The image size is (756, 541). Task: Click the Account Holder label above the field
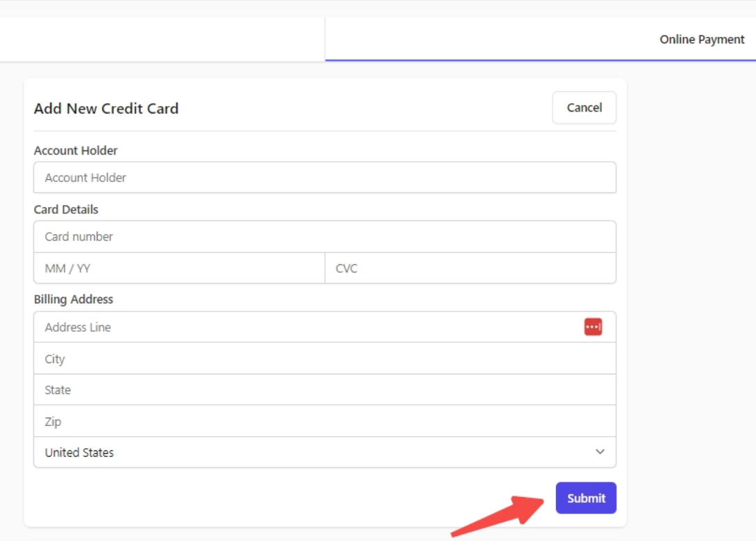76,151
